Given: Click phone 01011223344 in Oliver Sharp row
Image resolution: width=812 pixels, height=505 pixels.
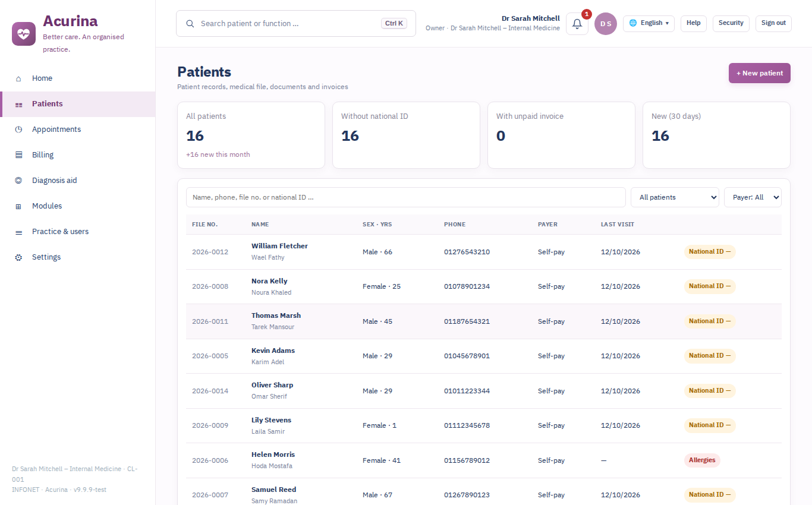Looking at the screenshot, I should tap(467, 391).
